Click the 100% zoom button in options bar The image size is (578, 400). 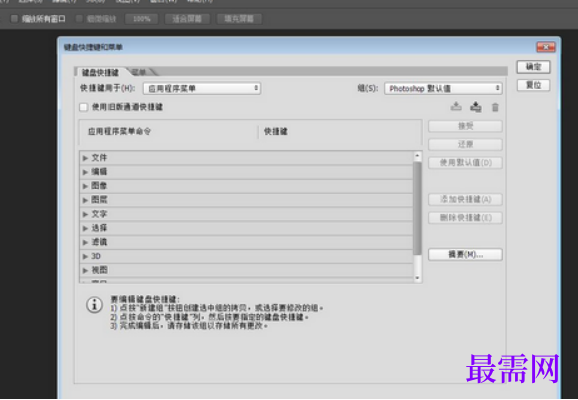click(142, 19)
